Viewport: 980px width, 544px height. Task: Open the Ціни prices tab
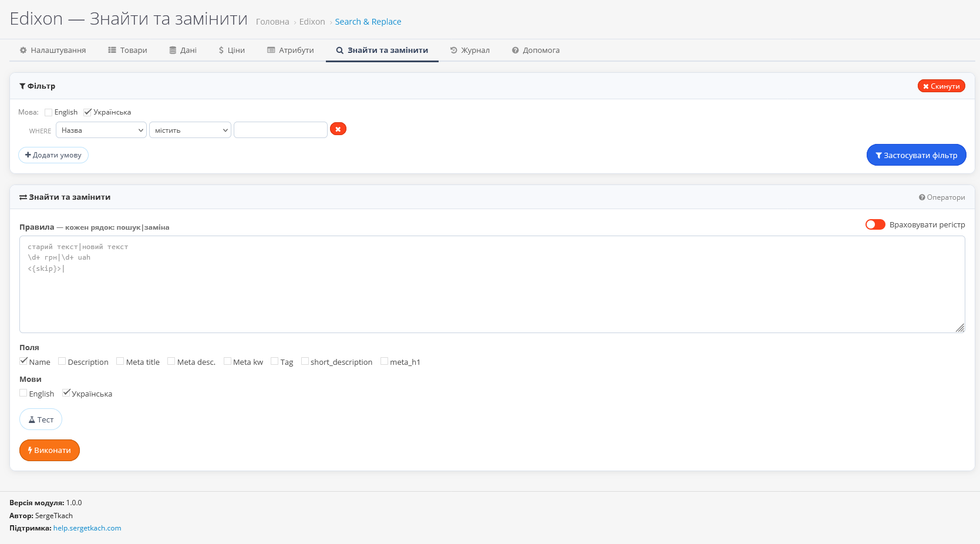tap(231, 51)
